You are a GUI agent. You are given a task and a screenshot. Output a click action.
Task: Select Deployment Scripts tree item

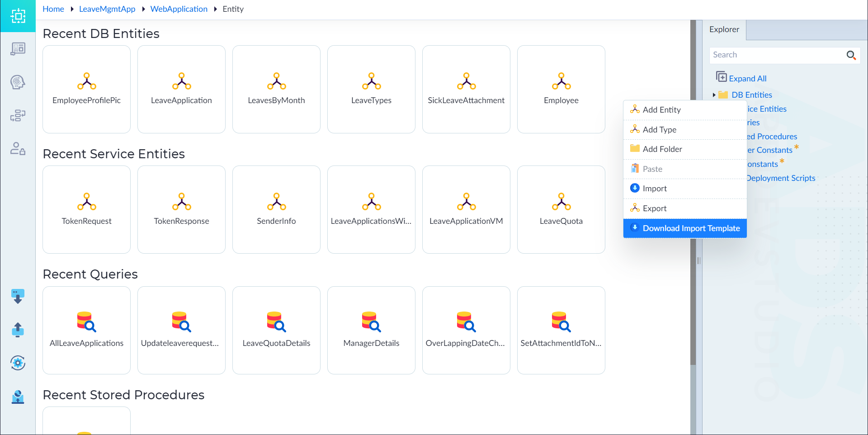pos(781,178)
